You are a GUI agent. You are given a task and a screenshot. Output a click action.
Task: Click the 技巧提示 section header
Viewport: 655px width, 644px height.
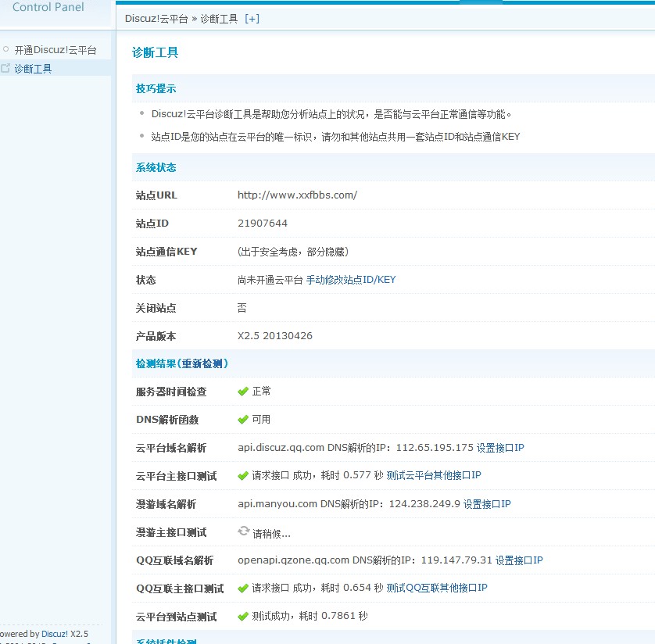pyautogui.click(x=156, y=88)
